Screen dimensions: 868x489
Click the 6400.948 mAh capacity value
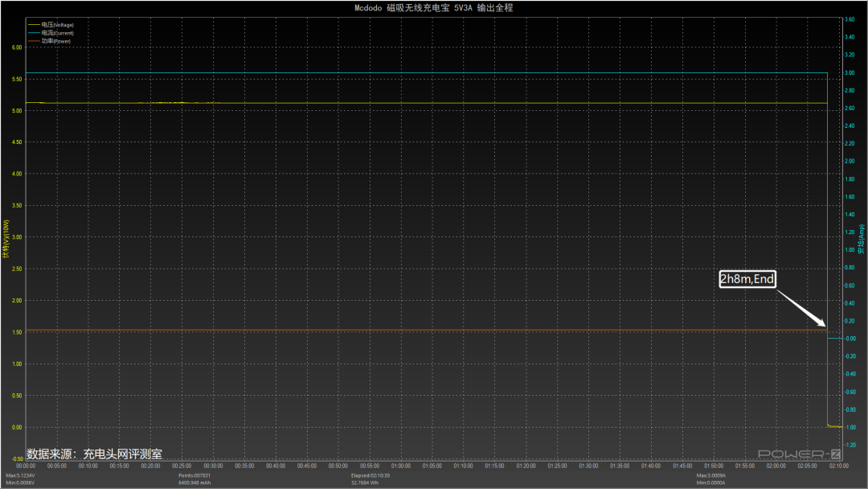point(194,483)
